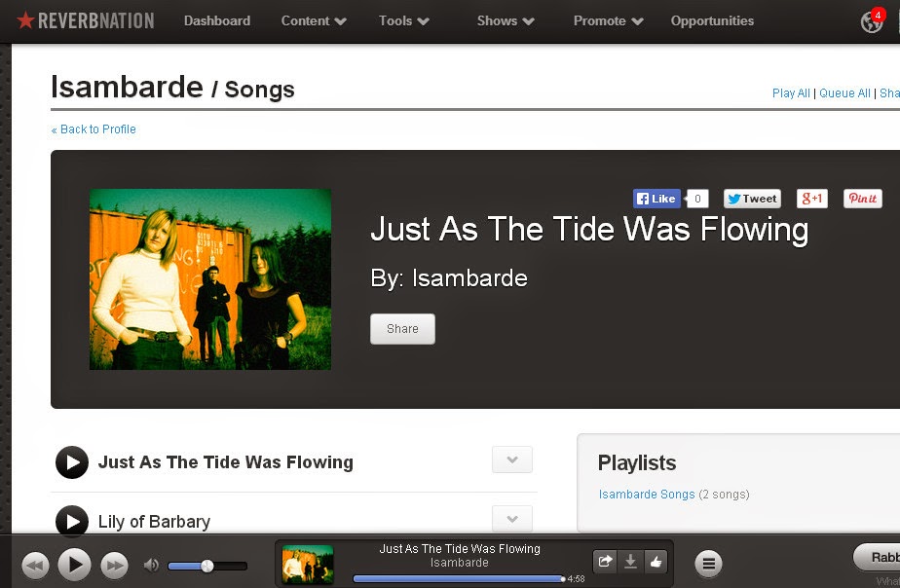Click the globe notifications icon
Image resolution: width=900 pixels, height=588 pixels.
point(872,21)
